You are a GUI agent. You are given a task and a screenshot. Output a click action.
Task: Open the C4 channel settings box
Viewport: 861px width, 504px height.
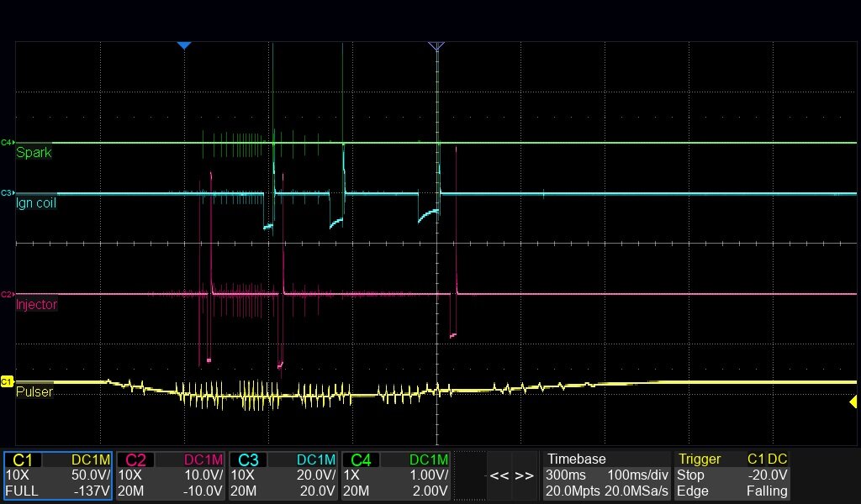coord(397,475)
